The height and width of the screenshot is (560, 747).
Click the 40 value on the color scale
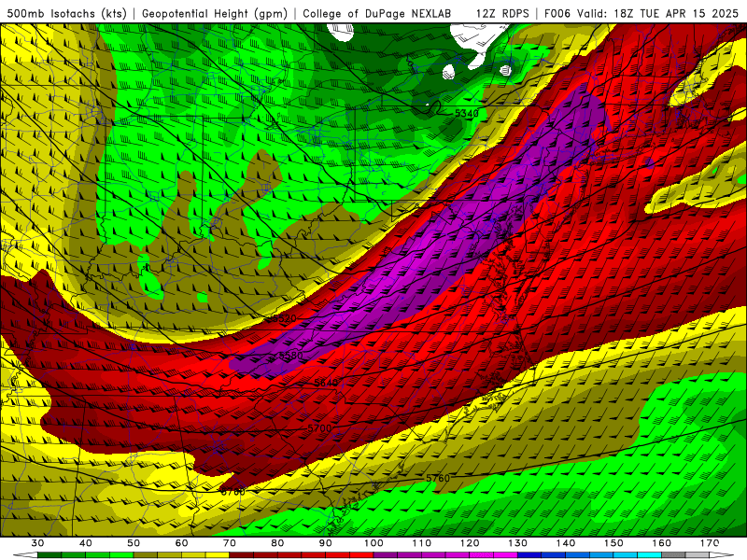pos(85,543)
